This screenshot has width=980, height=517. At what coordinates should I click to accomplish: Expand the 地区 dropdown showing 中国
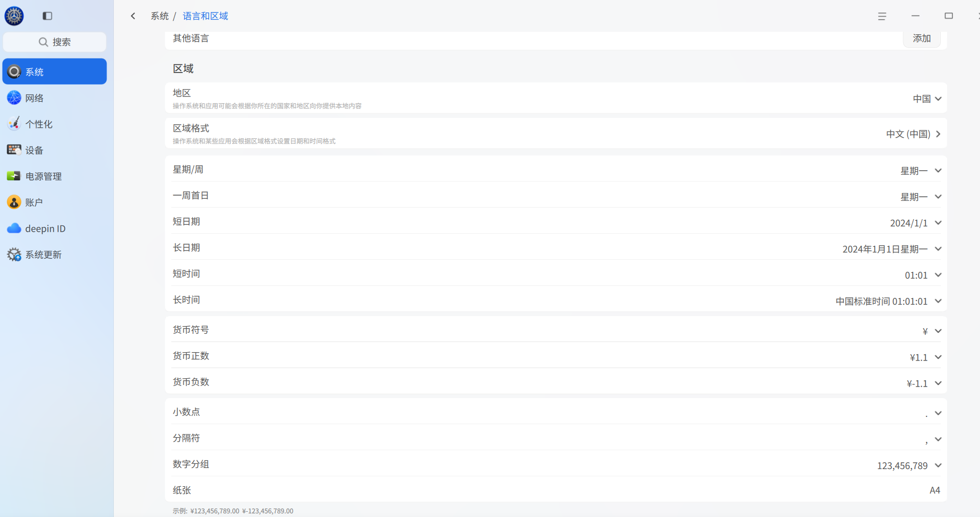pos(927,99)
